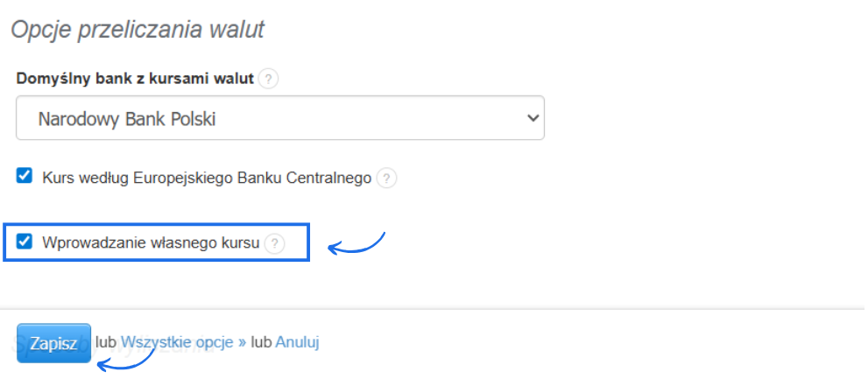Cancel changes via the Anuluj link

point(297,342)
